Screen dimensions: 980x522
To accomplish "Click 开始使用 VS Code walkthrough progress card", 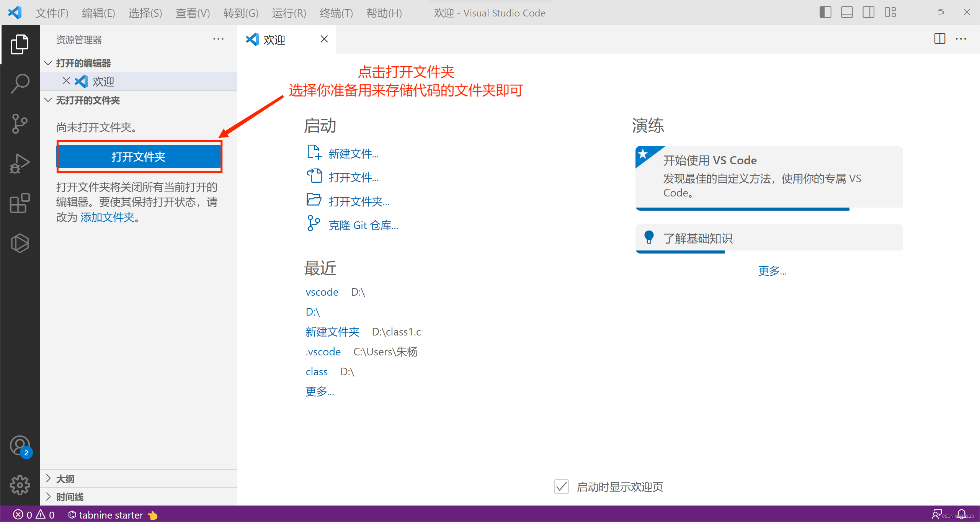I will (769, 177).
